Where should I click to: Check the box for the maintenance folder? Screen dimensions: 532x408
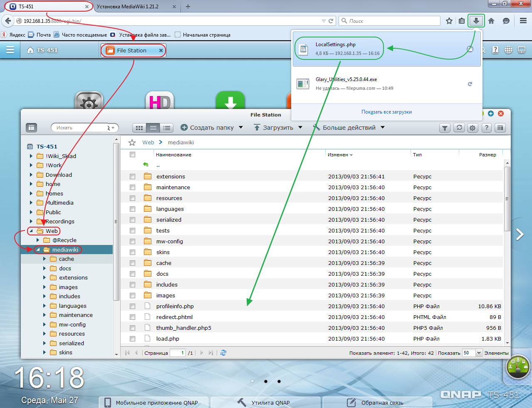click(133, 188)
